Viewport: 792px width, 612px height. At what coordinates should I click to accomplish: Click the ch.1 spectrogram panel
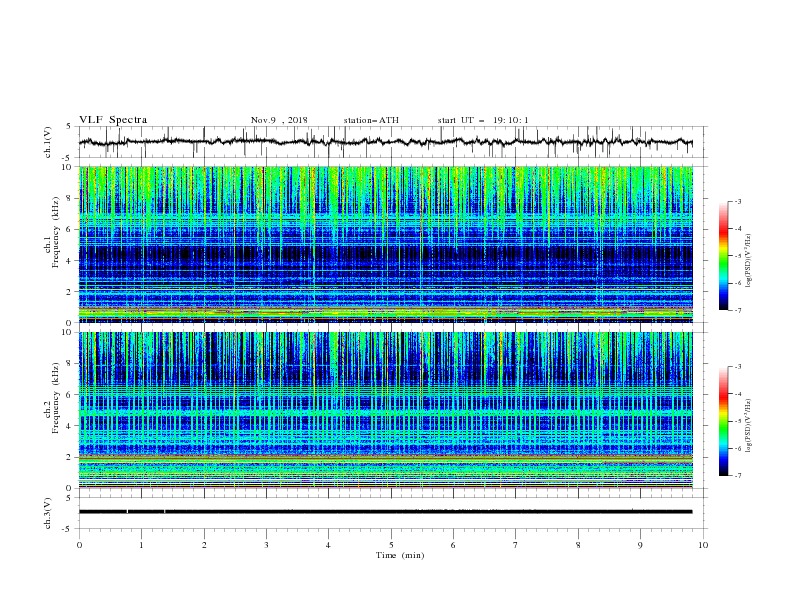point(386,244)
